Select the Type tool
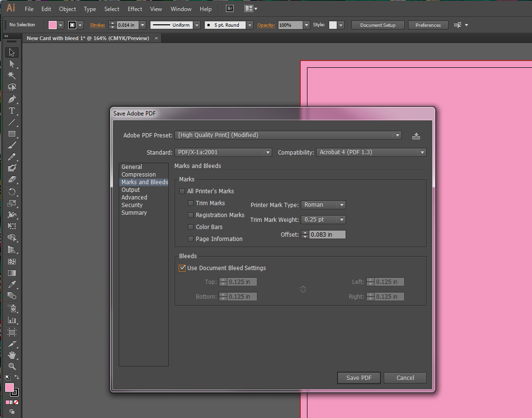Screen dimensions: 532x418 click(12, 111)
